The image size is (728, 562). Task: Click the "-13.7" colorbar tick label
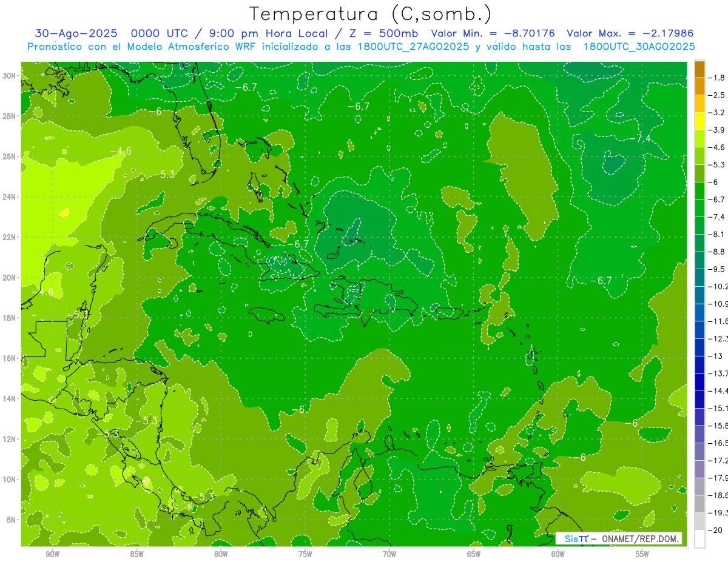[718, 373]
